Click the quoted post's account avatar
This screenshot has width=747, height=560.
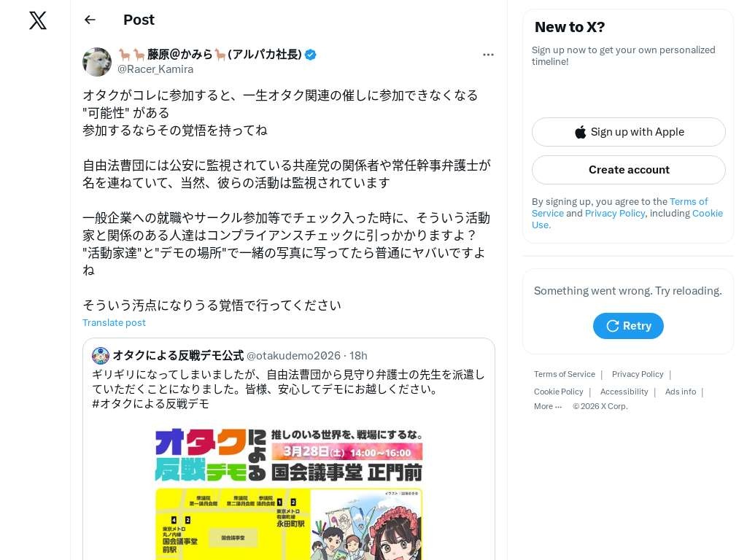click(101, 356)
